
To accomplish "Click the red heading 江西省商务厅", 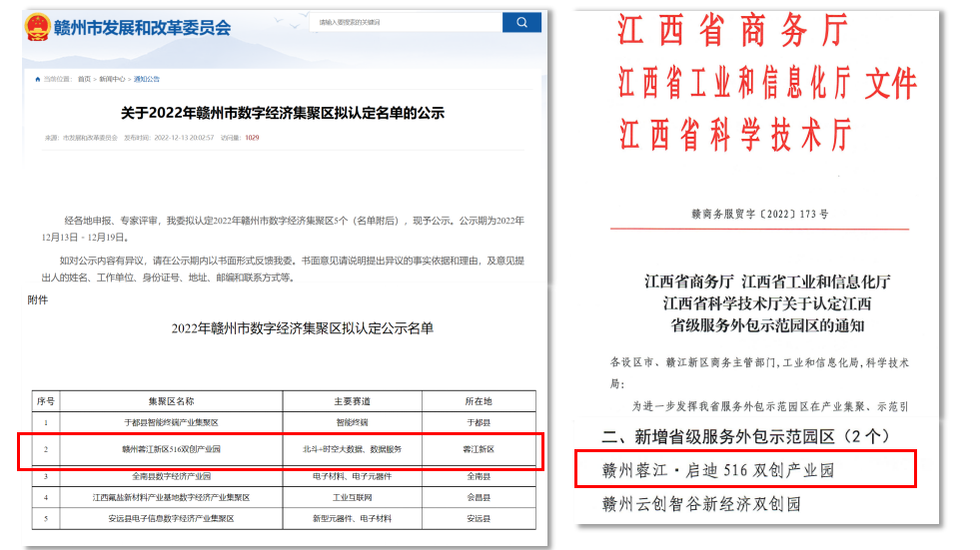I will tap(733, 30).
